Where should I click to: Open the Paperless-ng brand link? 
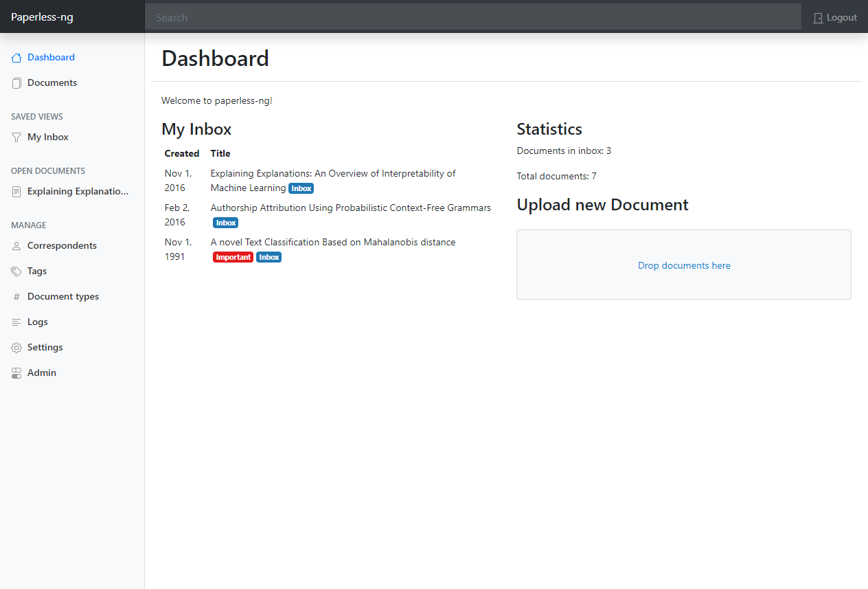42,17
